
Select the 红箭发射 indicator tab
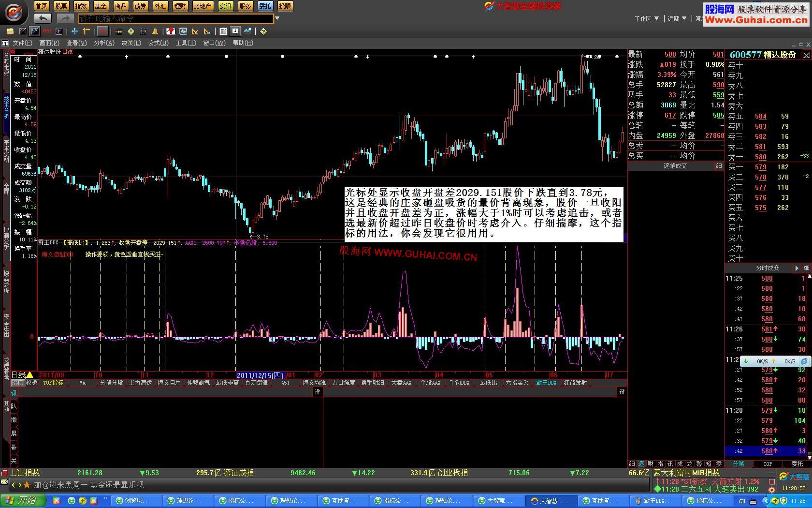click(x=575, y=383)
